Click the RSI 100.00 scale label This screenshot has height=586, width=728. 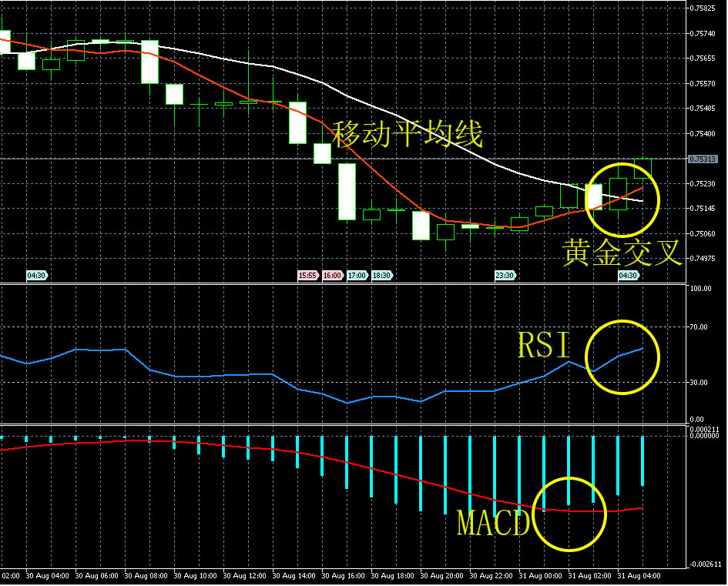click(x=700, y=289)
